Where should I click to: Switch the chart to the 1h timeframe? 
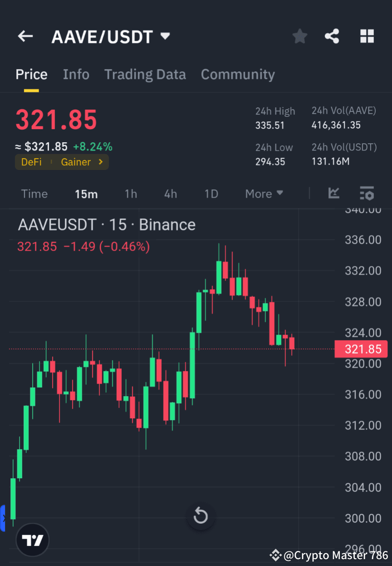click(131, 193)
